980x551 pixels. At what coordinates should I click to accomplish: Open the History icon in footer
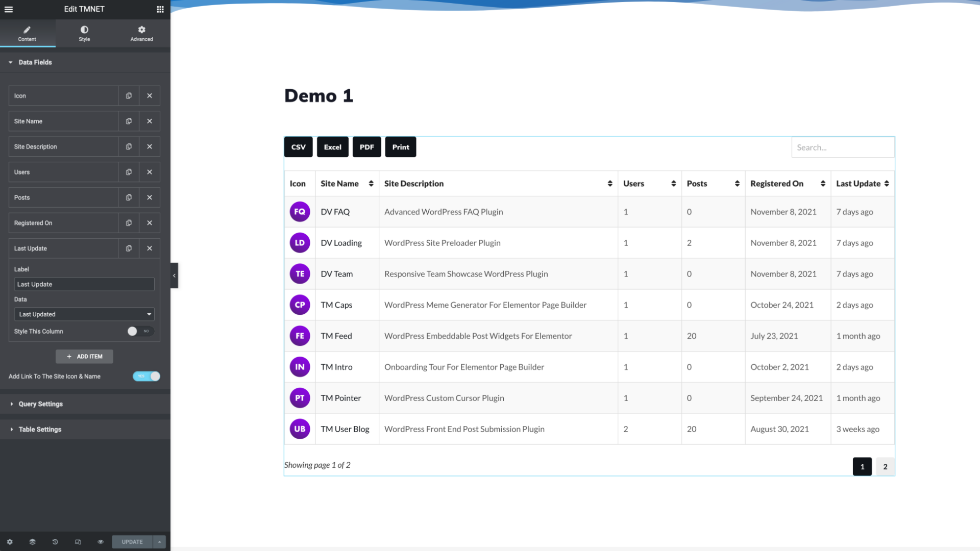pyautogui.click(x=55, y=542)
